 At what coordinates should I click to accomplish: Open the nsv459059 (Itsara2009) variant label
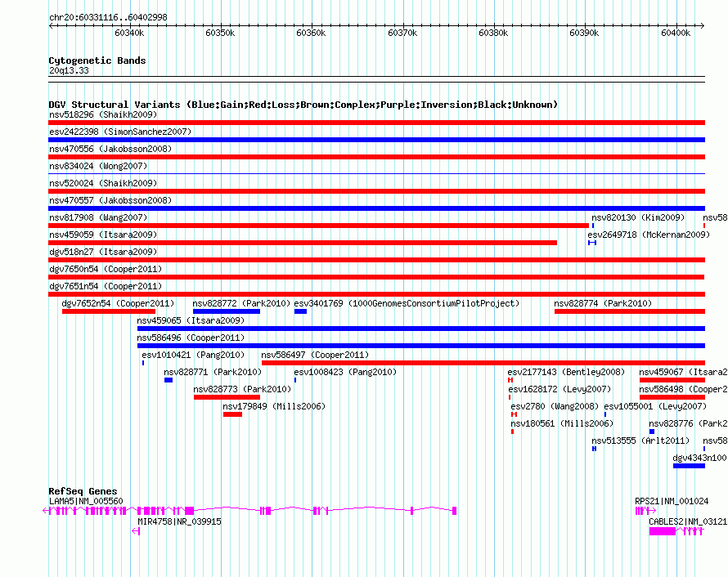coord(103,235)
